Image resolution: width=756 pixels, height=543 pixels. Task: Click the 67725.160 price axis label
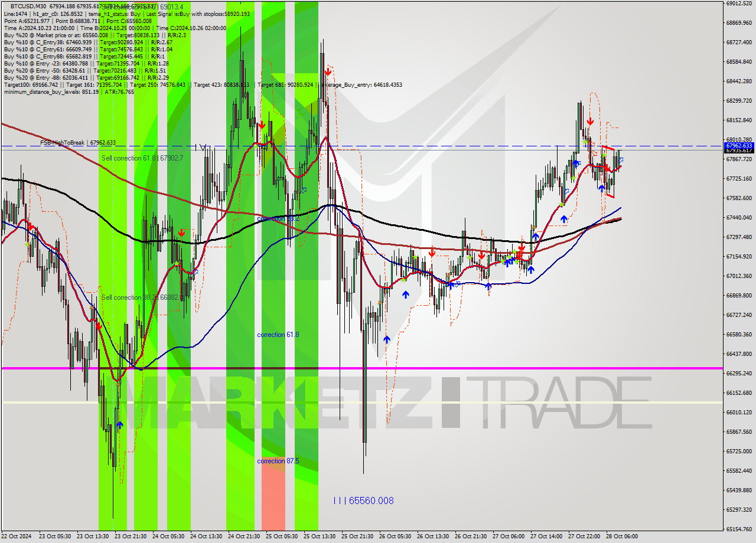[x=739, y=178]
